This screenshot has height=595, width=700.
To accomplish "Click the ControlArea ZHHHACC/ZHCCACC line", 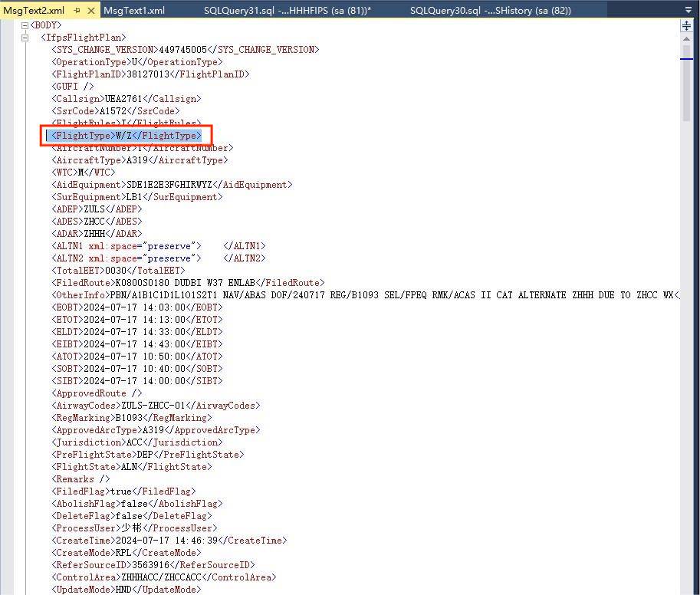I will pyautogui.click(x=163, y=577).
